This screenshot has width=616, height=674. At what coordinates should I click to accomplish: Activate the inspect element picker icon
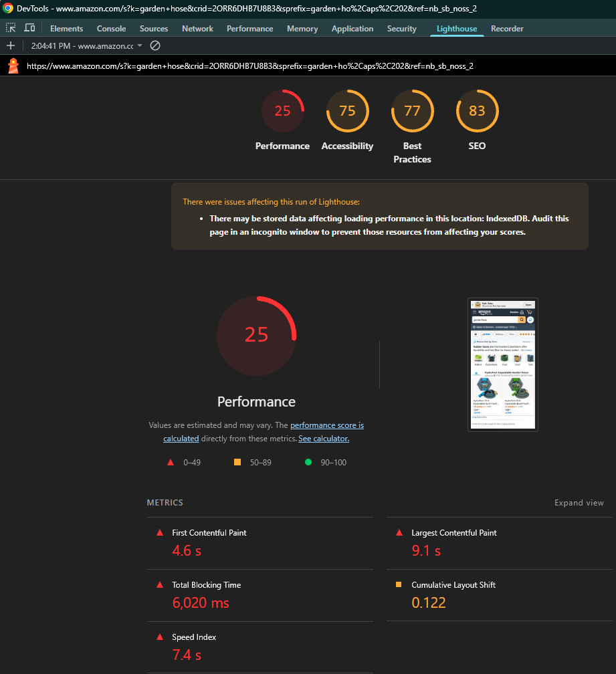[11, 28]
